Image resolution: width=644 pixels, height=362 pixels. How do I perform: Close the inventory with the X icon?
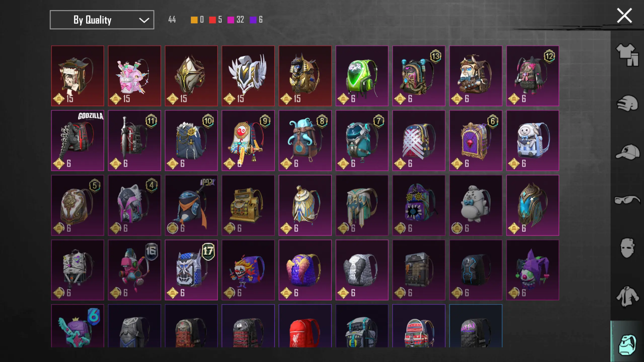pos(624,16)
